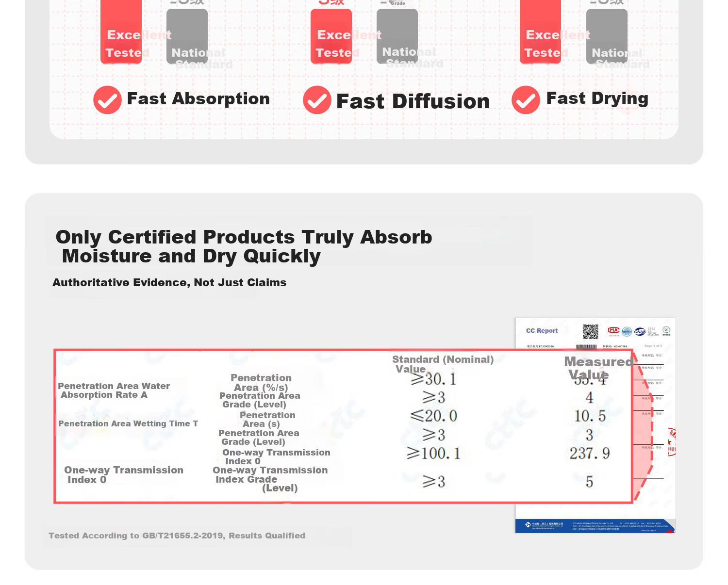
Task: Click the measured value '4'
Action: [589, 398]
